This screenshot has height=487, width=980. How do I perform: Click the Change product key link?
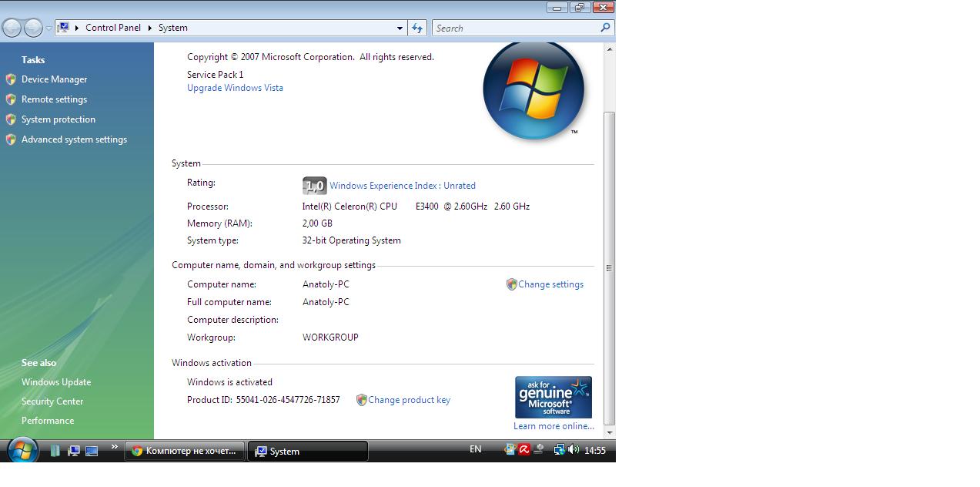point(409,400)
